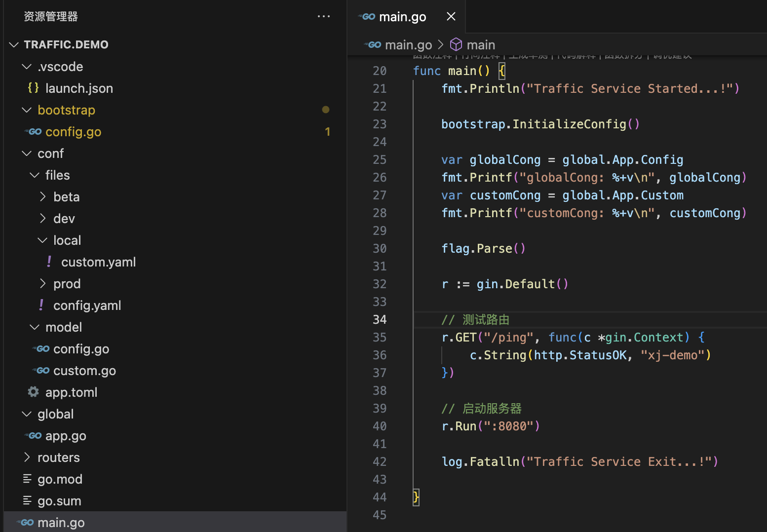Image resolution: width=767 pixels, height=532 pixels.
Task: Collapse the TRAFFIC.DEMO project root
Action: (14, 44)
